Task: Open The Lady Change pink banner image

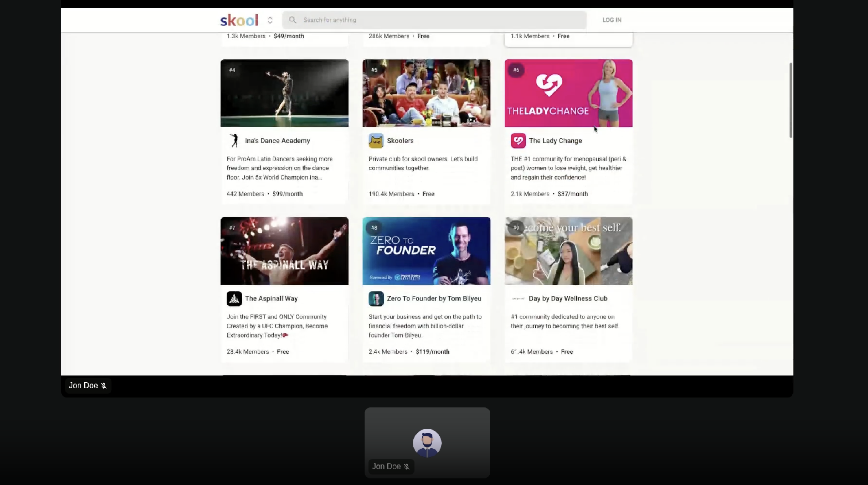Action: pos(568,93)
